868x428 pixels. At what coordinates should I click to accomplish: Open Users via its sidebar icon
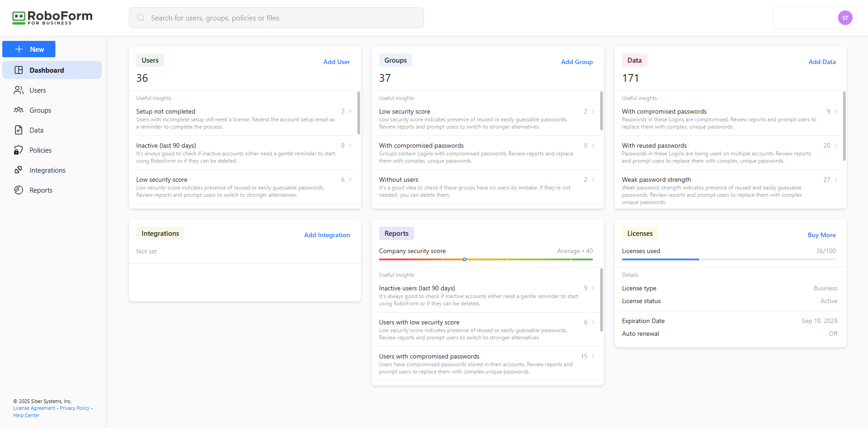click(x=19, y=90)
